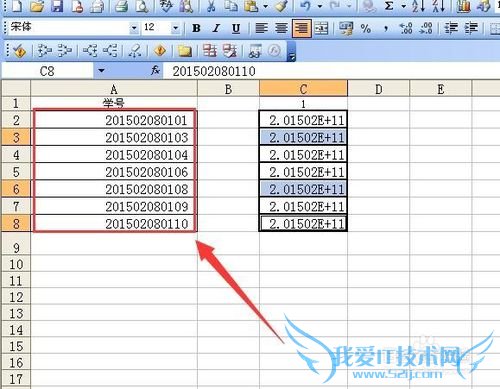Screen dimensions: 500x389
Task: Increase decimal places
Action: pyautogui.click(x=406, y=29)
